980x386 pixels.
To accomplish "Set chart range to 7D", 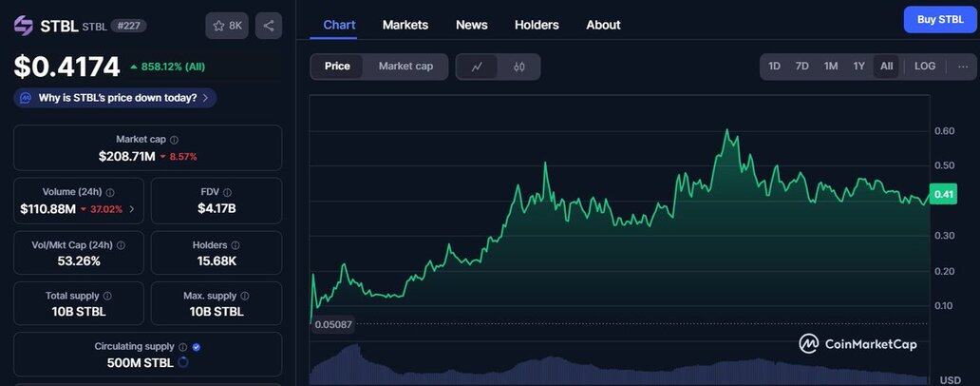I will tap(801, 67).
